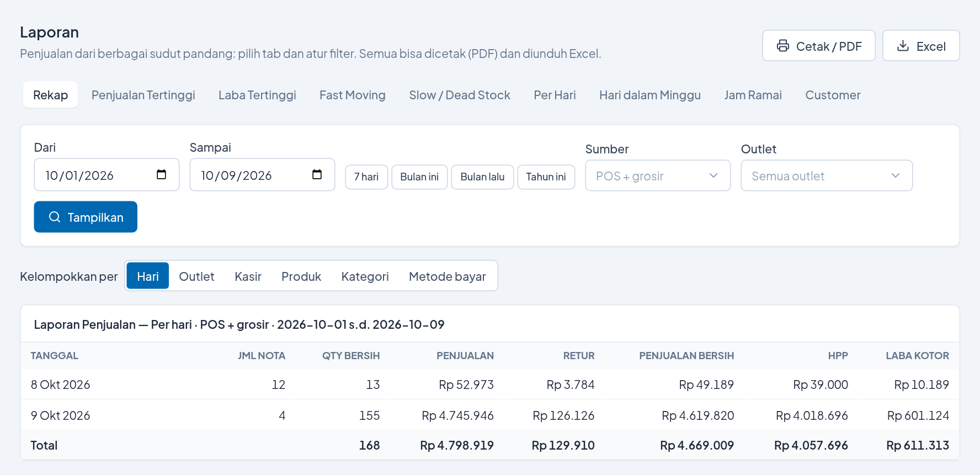The width and height of the screenshot is (980, 475).
Task: Click the download icon beside Excel
Action: click(x=903, y=46)
